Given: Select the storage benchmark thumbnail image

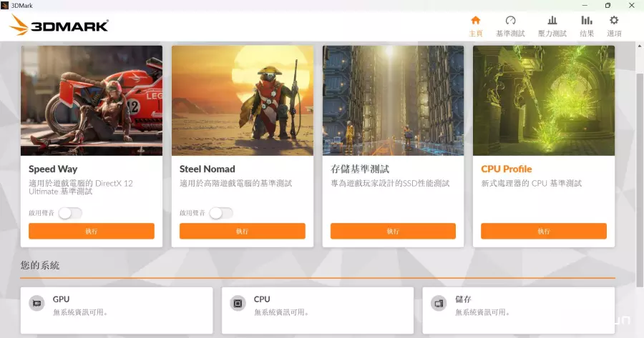Looking at the screenshot, I should point(393,100).
